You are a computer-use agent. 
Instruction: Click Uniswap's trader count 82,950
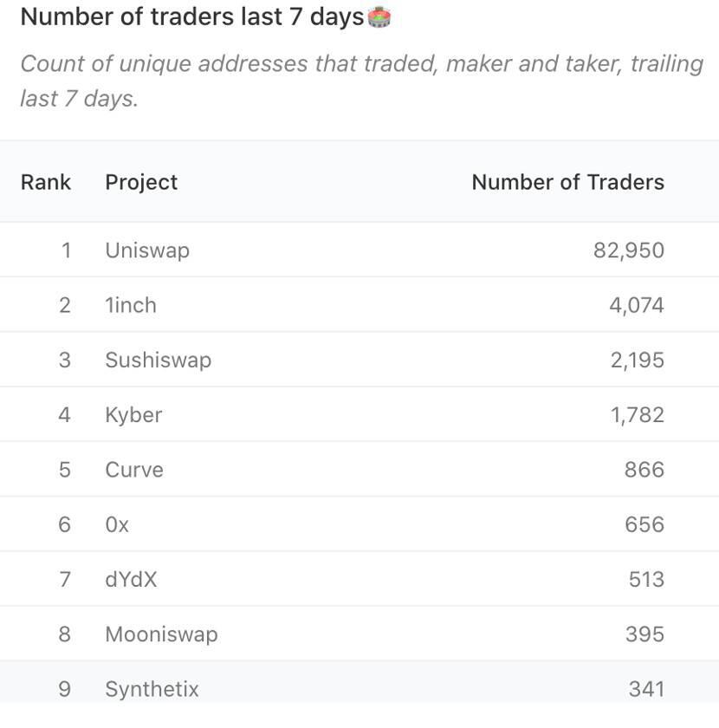629,250
